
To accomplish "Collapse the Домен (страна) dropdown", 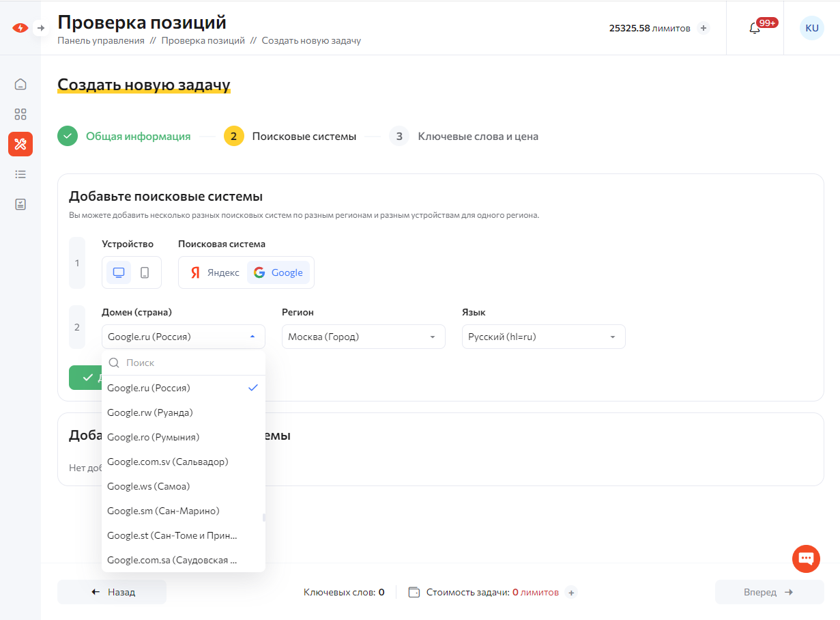I will (183, 337).
